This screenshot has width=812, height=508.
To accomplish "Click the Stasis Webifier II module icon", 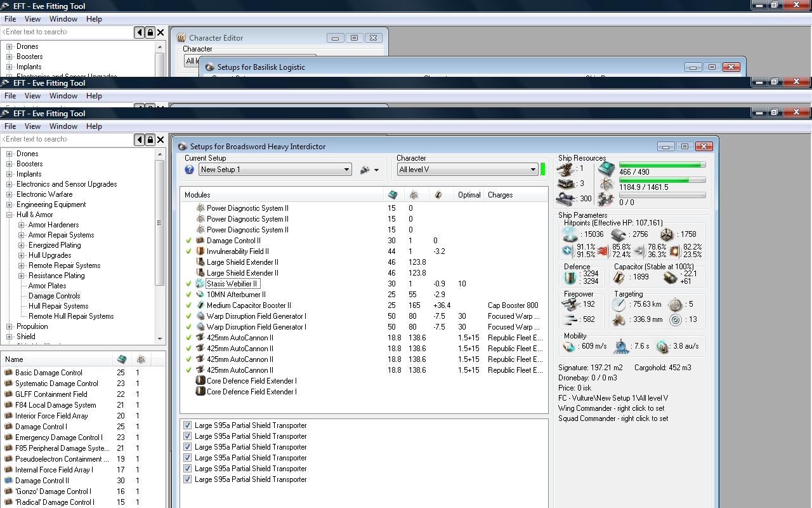I will point(200,284).
